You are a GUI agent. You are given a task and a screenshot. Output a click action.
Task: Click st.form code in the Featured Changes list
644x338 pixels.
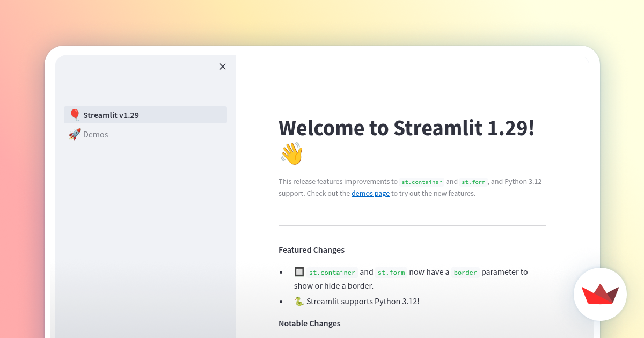coord(391,272)
